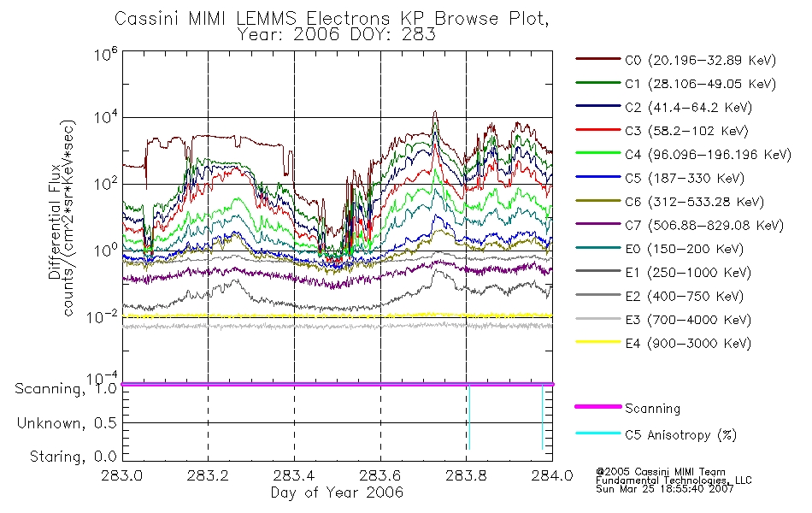Click the navy C2 legend line swatch
The image size is (812, 513).
(598, 106)
